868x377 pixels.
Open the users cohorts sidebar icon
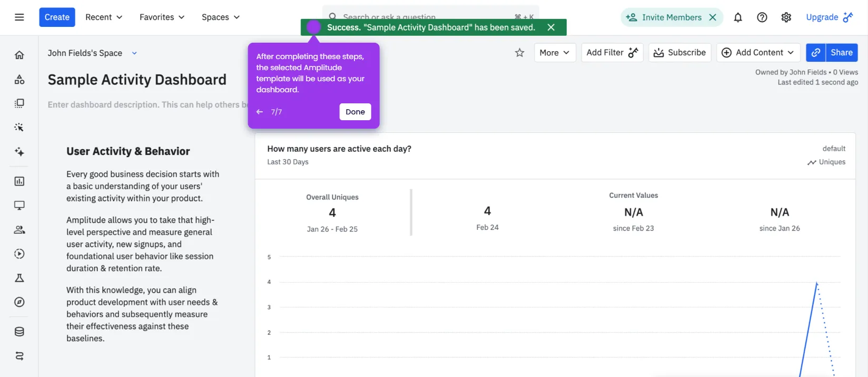[19, 230]
